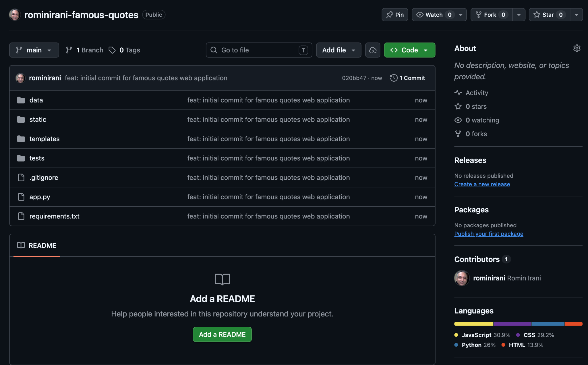
Task: Expand the Fork options dropdown arrow
Action: coord(519,15)
